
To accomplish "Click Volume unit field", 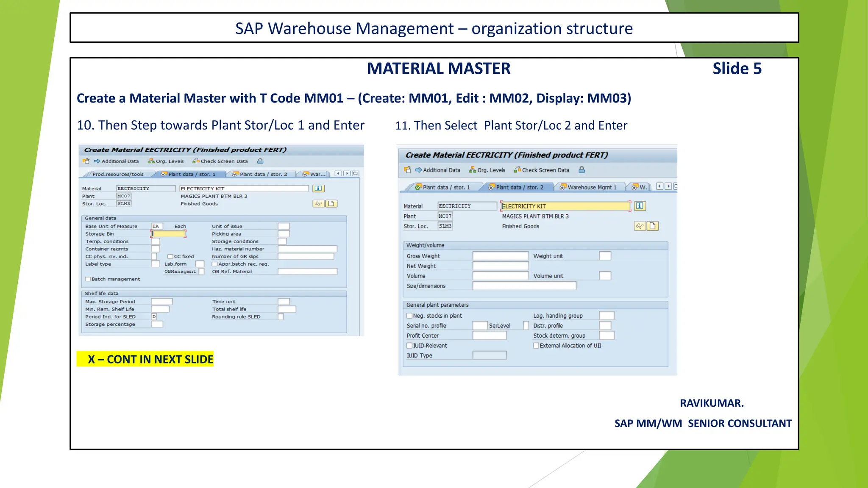I will click(605, 276).
